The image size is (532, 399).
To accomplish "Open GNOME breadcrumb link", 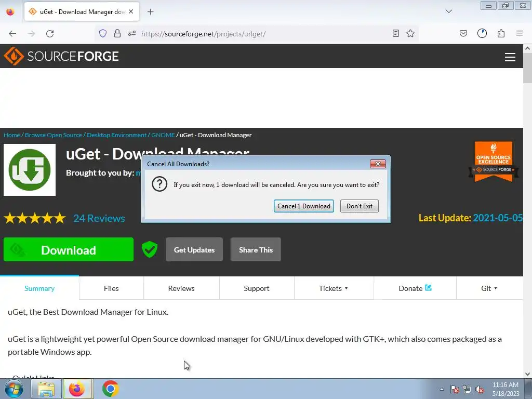I will (x=163, y=135).
